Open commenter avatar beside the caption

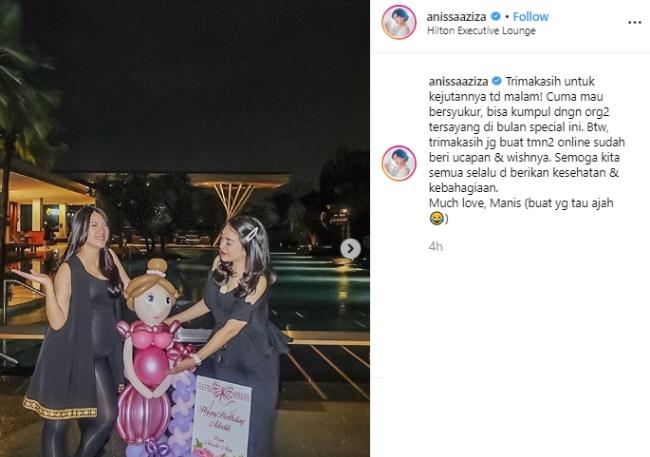[x=399, y=163]
